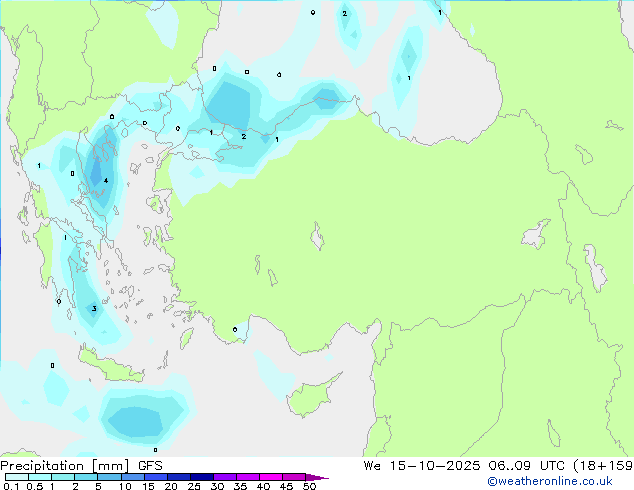This screenshot has height=490, width=634.
Task: Click the '10' legend label
Action: (125, 486)
